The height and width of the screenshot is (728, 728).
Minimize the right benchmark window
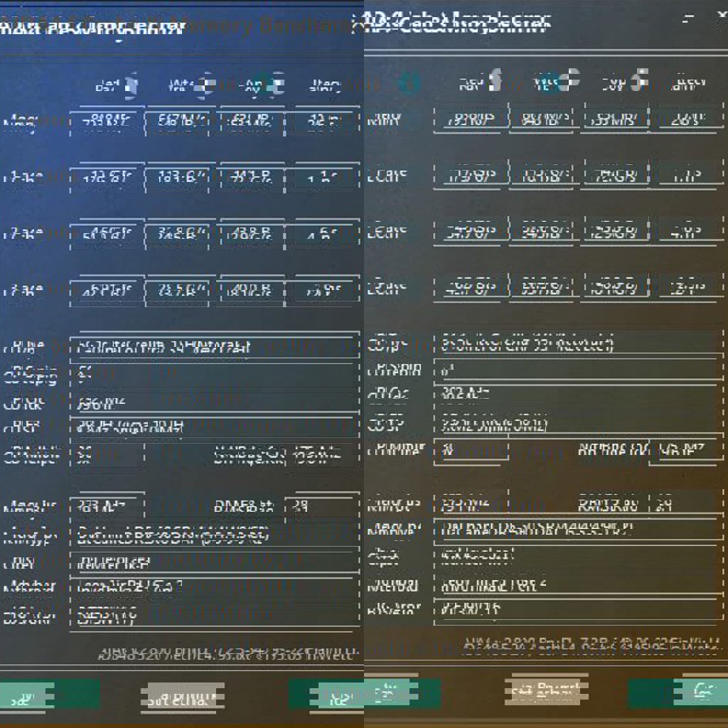pos(687,19)
